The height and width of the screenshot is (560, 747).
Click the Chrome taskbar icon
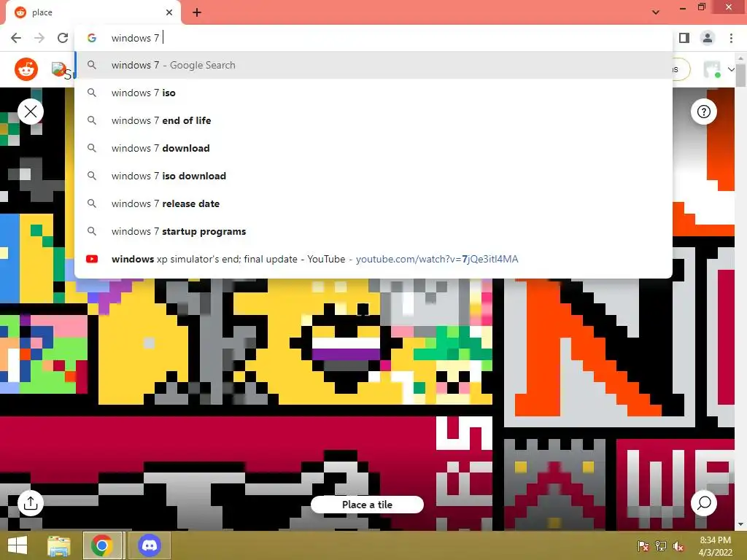[102, 545]
